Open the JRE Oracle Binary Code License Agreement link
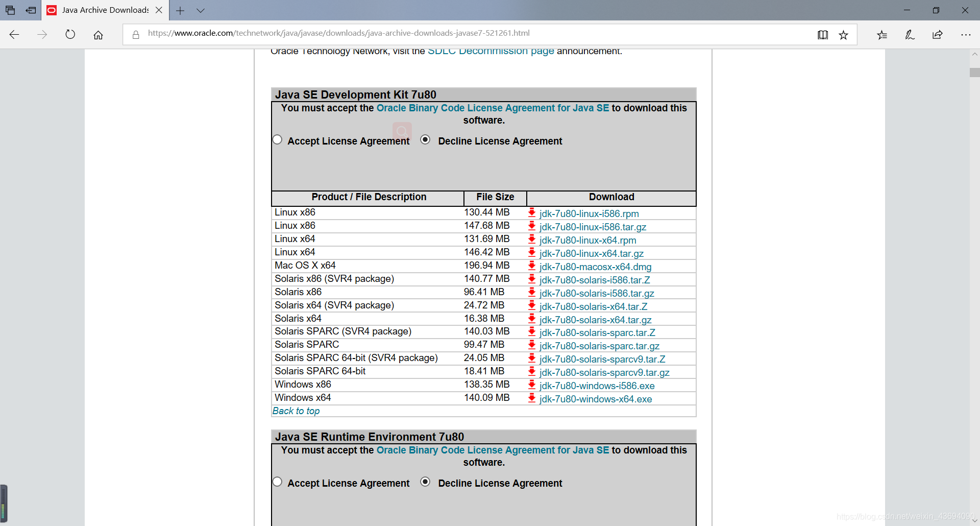The width and height of the screenshot is (980, 526). click(x=493, y=450)
